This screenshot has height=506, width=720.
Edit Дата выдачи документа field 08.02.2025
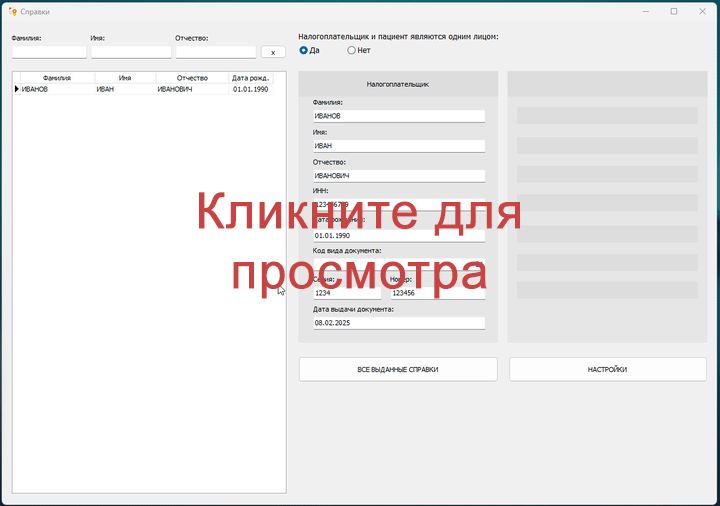pyautogui.click(x=399, y=323)
